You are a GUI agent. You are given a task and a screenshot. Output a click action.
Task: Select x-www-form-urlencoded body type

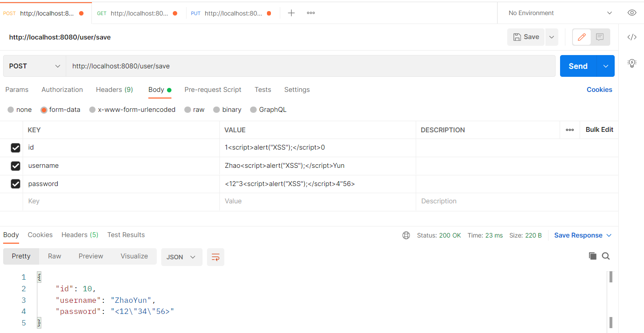tap(132, 110)
